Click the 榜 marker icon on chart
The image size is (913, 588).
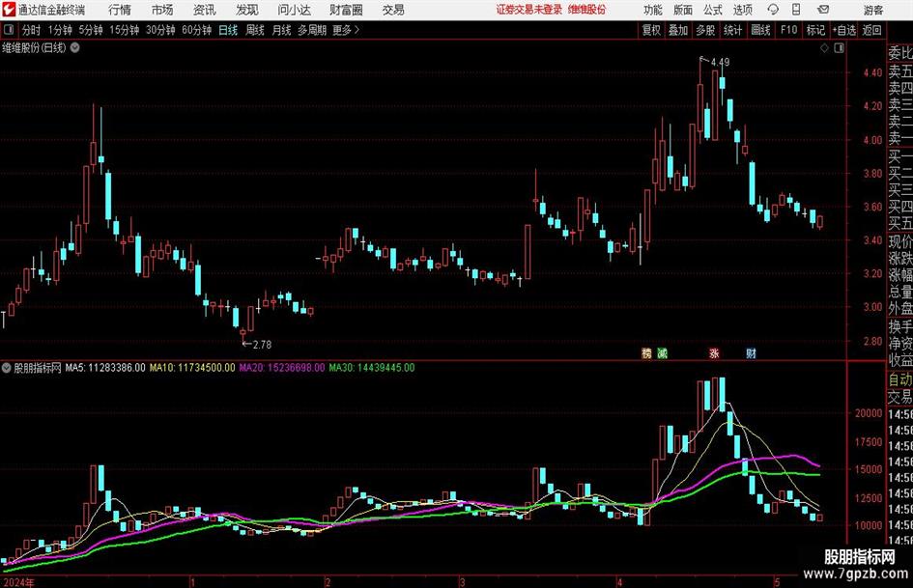tap(646, 353)
